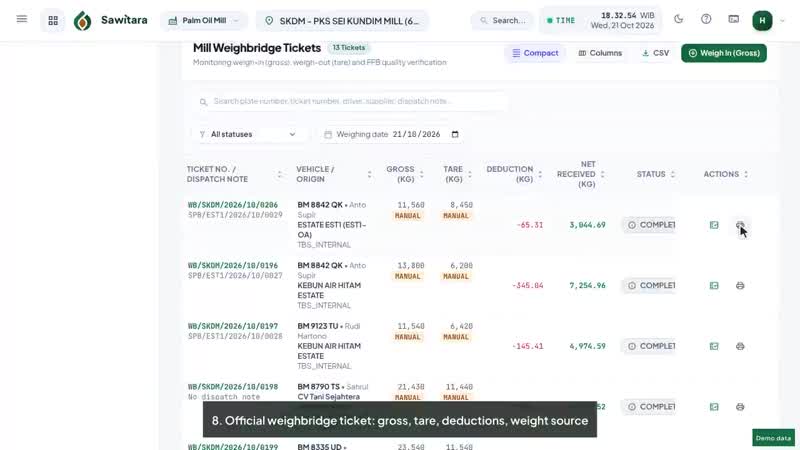Toggle dark mode with moon icon
800x450 pixels.
(x=679, y=19)
